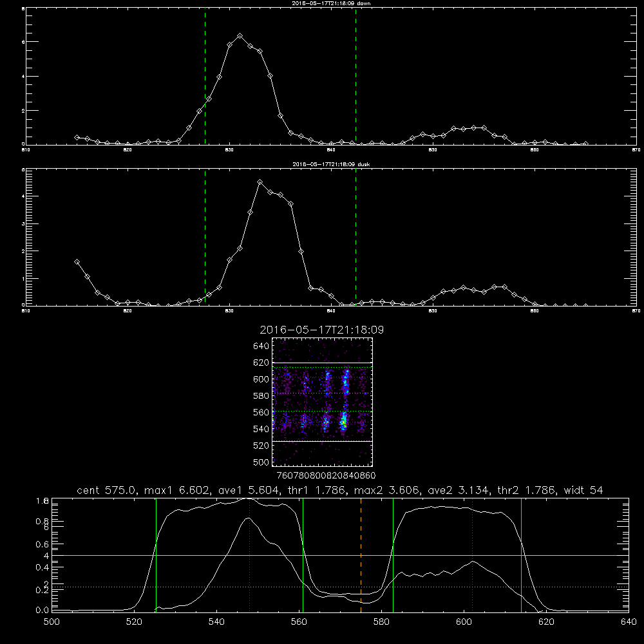
Task: Click the highest data point of the dawn curve
Action: [x=240, y=36]
